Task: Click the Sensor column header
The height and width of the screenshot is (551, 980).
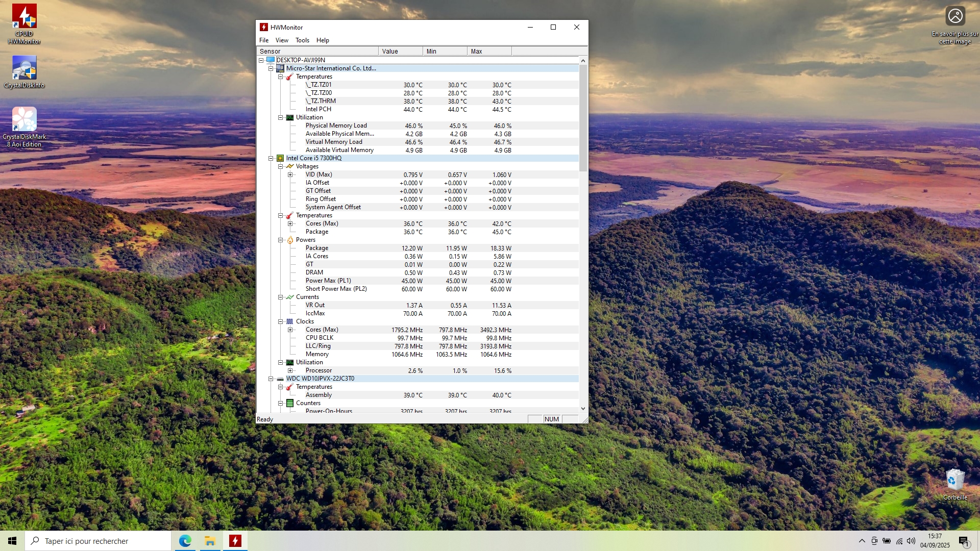Action: pos(317,51)
